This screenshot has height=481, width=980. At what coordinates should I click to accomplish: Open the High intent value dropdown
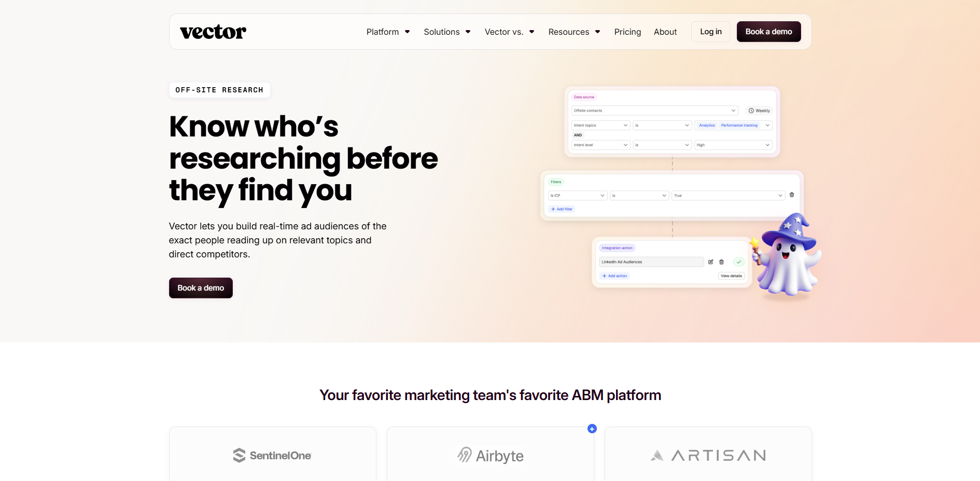(x=733, y=145)
